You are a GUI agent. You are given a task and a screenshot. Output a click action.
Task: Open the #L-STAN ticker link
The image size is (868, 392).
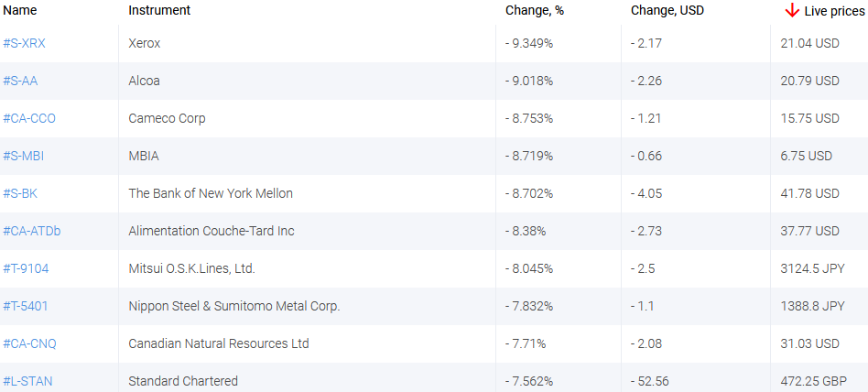pos(27,381)
